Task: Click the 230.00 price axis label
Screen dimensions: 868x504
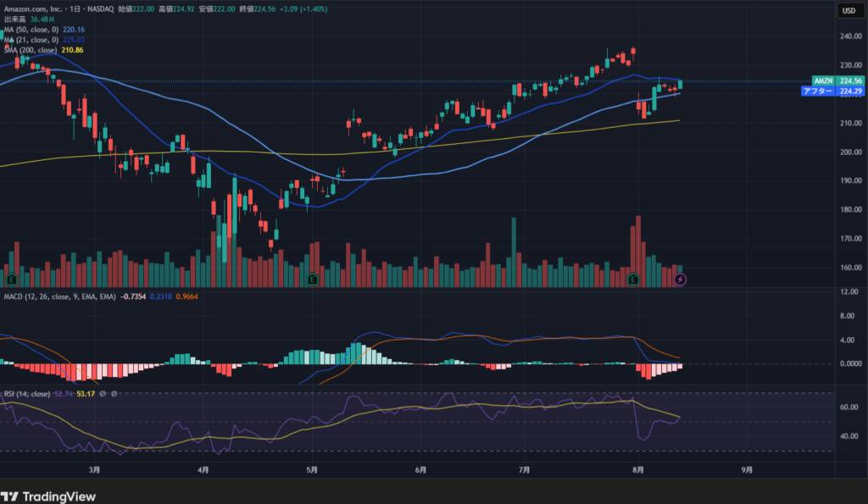Action: [x=851, y=65]
